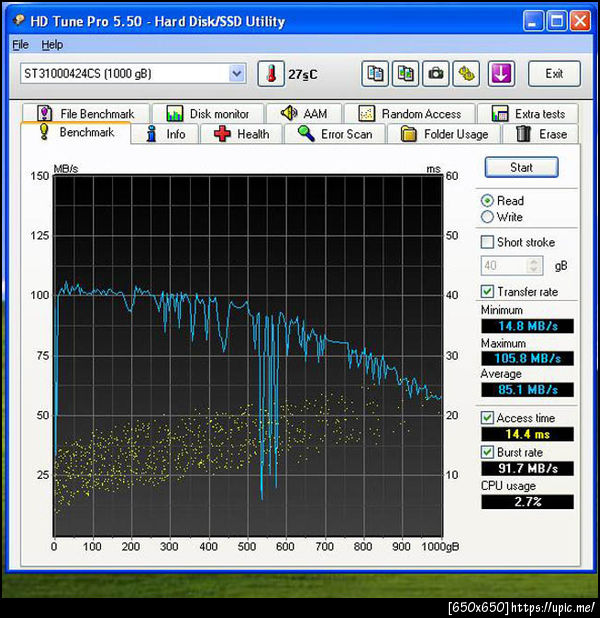Click the Minimum value 14.8 MB/s

(527, 326)
